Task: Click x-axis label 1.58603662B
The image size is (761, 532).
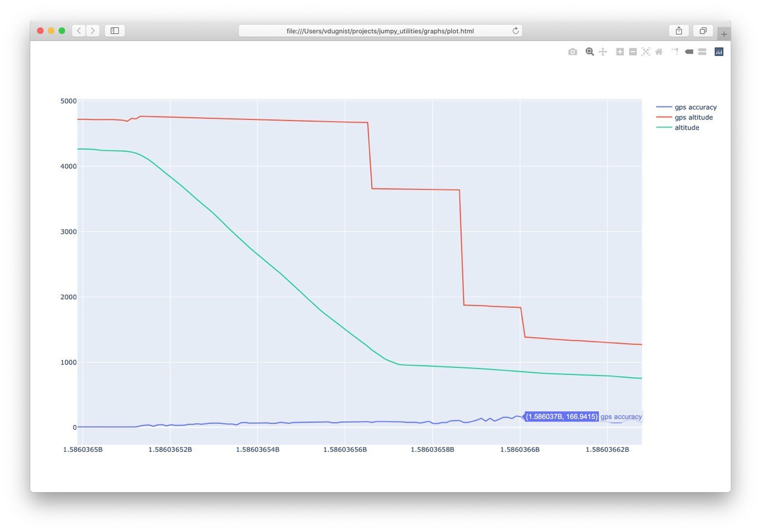Action: pos(608,449)
